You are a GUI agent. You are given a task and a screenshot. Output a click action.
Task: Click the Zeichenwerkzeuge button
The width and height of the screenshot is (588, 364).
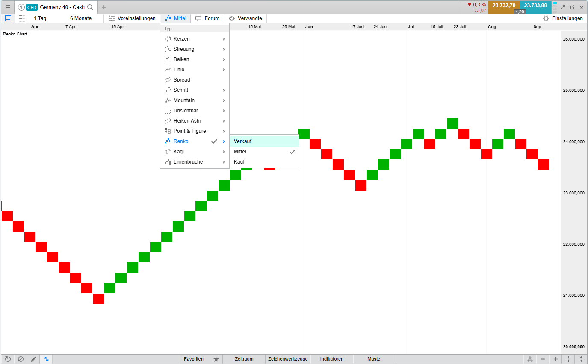288,359
